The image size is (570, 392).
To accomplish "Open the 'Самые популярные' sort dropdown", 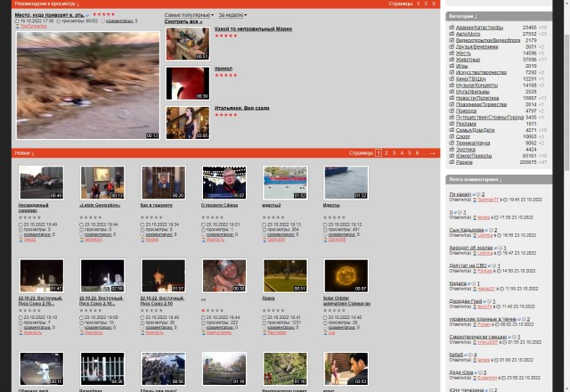I will coord(189,15).
